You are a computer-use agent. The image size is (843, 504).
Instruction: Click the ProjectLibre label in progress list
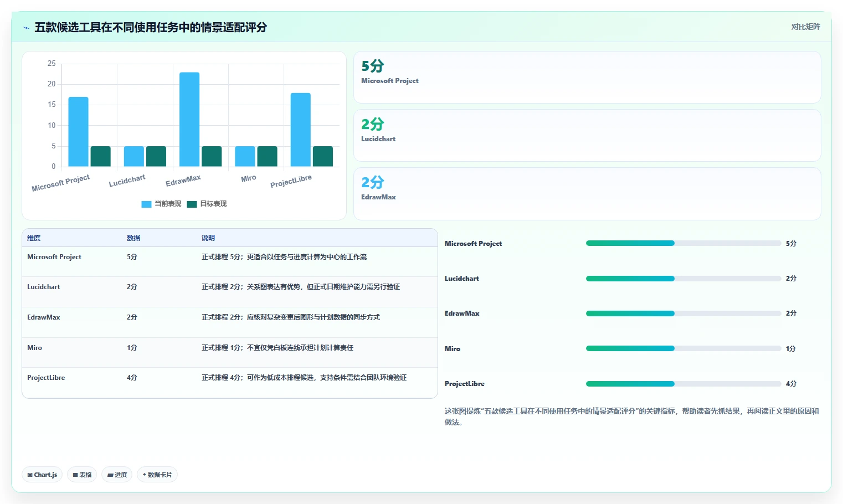(465, 384)
